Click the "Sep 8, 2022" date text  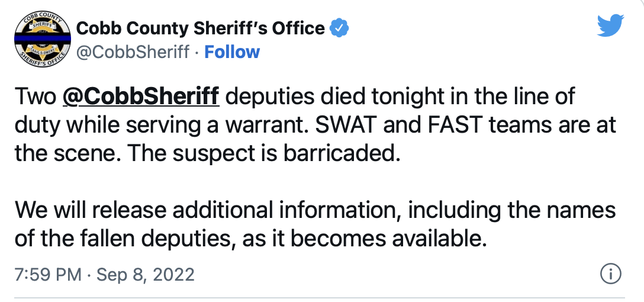[x=145, y=274]
